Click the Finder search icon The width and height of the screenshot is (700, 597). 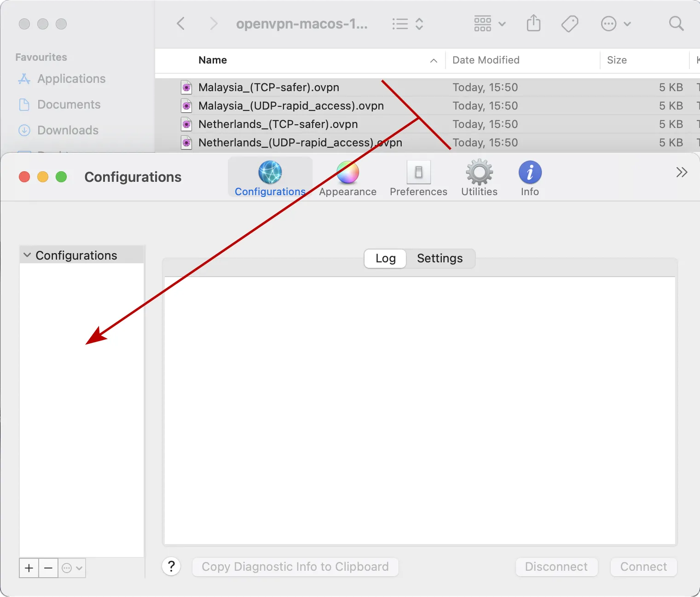point(676,23)
